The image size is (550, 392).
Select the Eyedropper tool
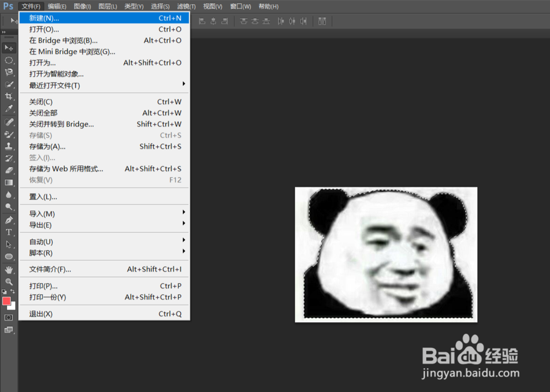coord(9,108)
